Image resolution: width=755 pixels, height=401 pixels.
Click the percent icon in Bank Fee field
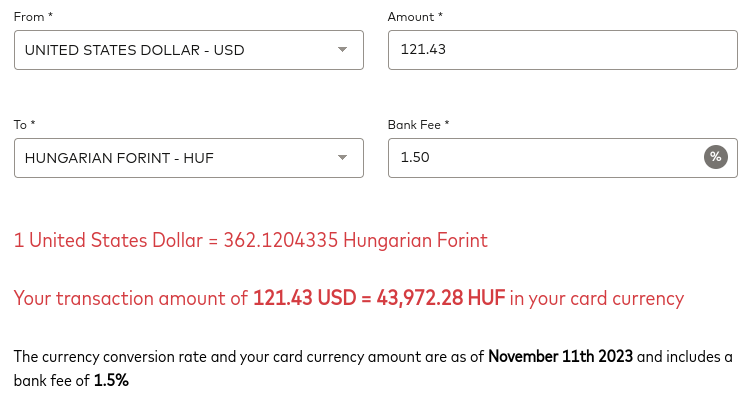(x=716, y=157)
